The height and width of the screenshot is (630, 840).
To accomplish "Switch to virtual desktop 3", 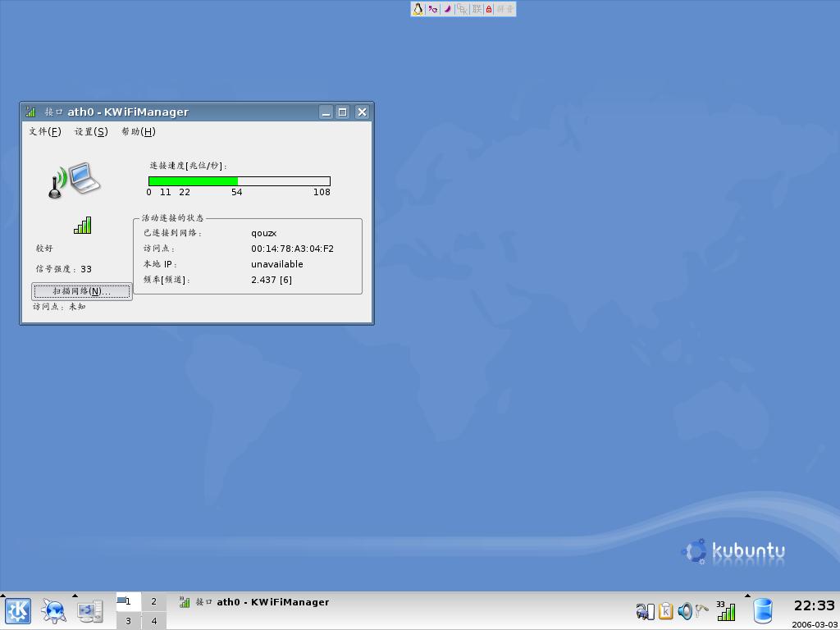I will (129, 621).
